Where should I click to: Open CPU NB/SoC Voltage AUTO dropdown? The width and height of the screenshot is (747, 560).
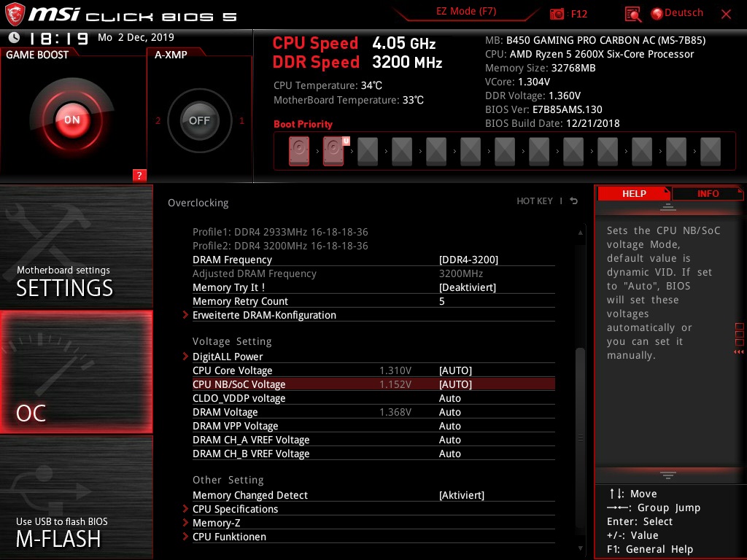pyautogui.click(x=455, y=384)
